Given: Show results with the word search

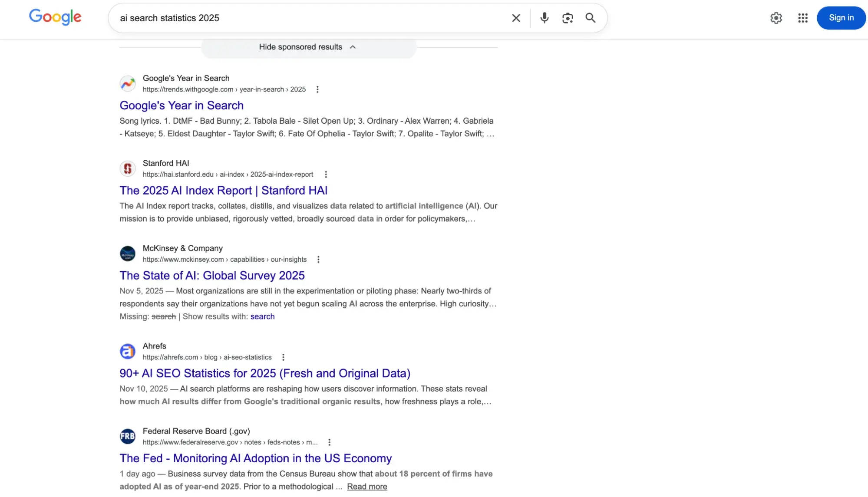Looking at the screenshot, I should tap(262, 316).
